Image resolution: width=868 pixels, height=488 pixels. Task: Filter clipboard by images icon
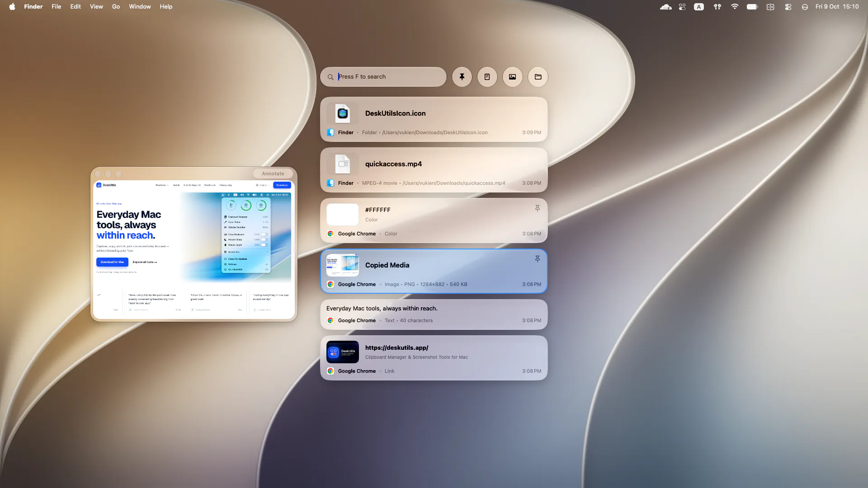click(512, 77)
